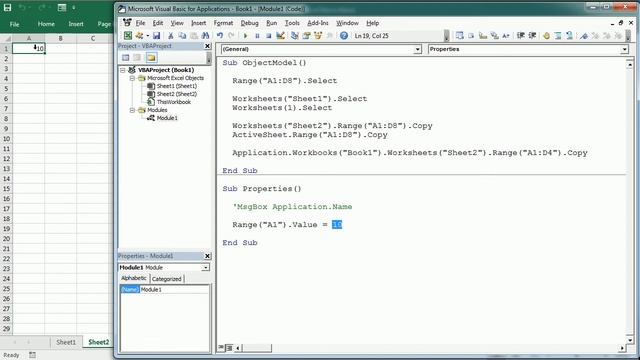Collapse the Modules folder

click(x=132, y=110)
